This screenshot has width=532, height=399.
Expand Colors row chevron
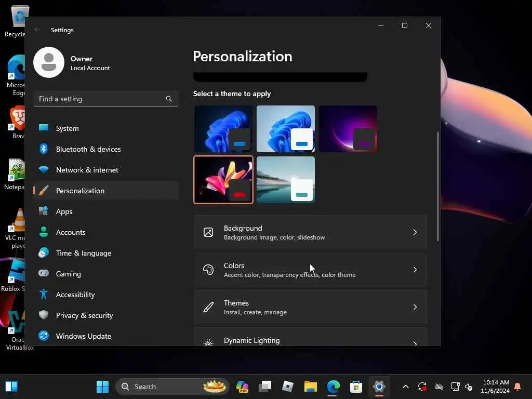pyautogui.click(x=415, y=270)
